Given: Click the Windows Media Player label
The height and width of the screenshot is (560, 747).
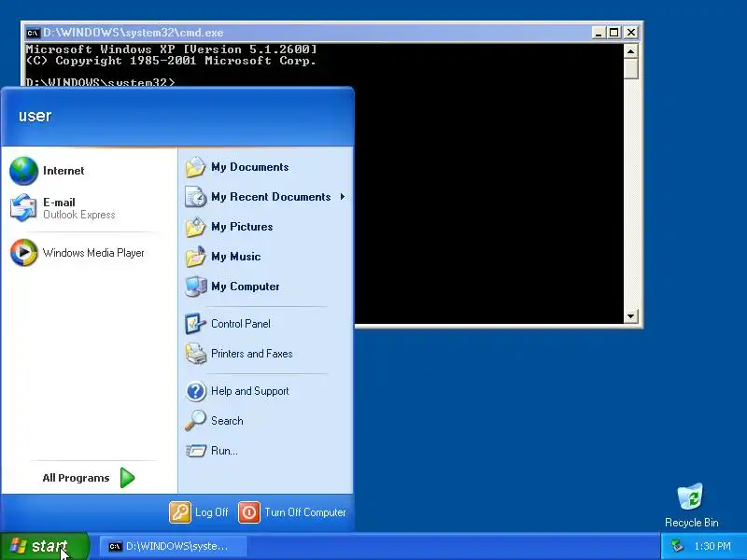Looking at the screenshot, I should [93, 253].
